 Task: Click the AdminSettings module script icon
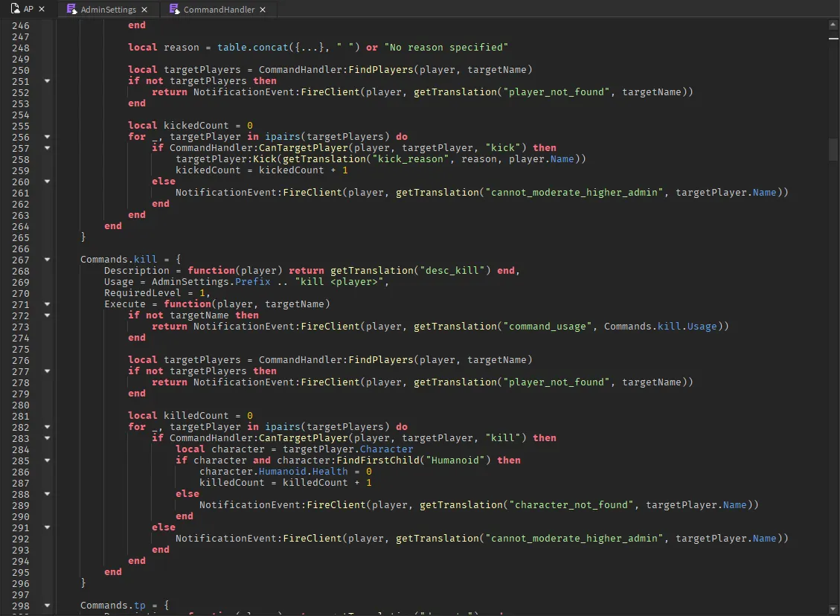point(71,10)
